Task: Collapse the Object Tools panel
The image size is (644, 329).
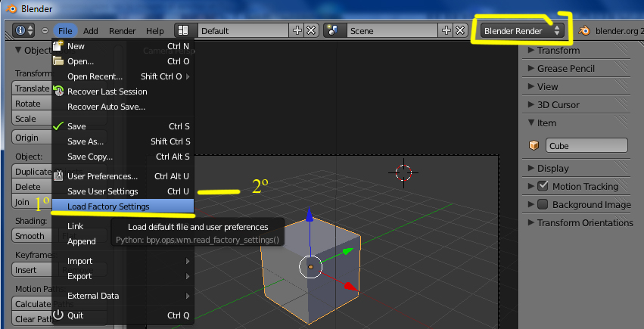Action: (17, 50)
